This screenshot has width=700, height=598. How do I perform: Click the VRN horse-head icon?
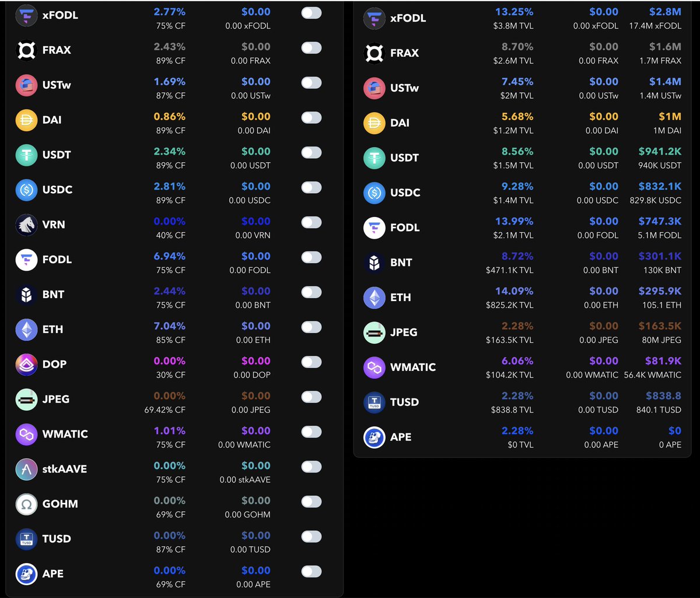[26, 225]
